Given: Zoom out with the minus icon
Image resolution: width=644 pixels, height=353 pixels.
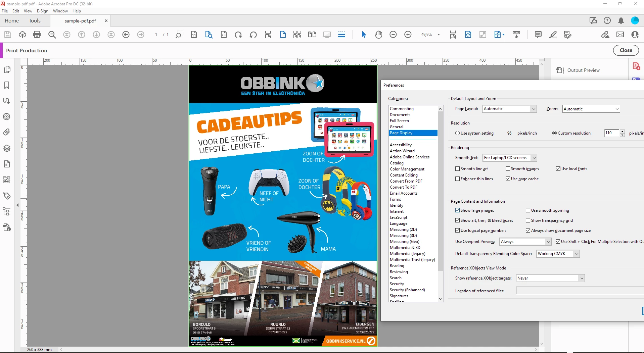Looking at the screenshot, I should pos(393,35).
